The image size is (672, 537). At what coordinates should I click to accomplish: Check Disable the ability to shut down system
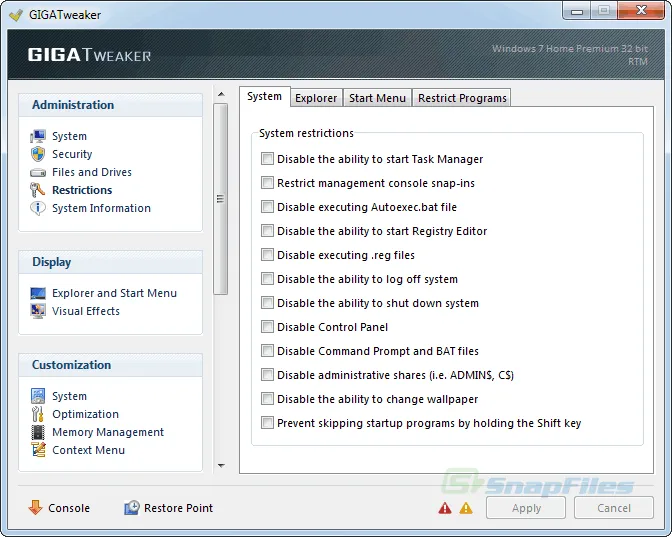coord(267,303)
